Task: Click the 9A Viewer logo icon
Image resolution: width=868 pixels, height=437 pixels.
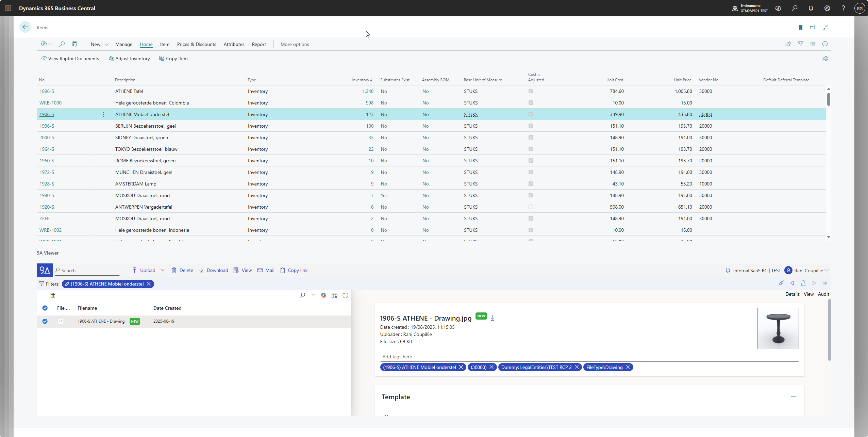Action: point(45,270)
